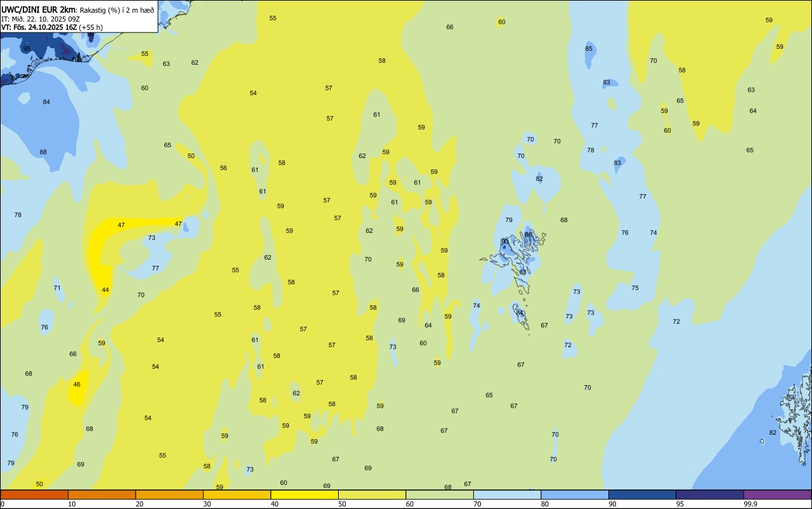Click the '20' legend scale label
Screen dimensions: 812x509
[140, 504]
